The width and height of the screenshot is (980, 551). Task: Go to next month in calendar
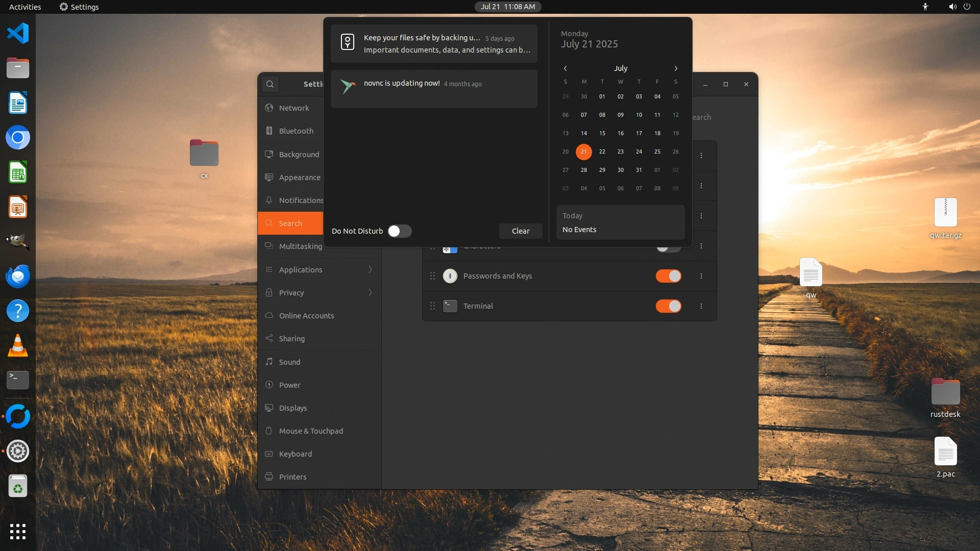point(676,68)
